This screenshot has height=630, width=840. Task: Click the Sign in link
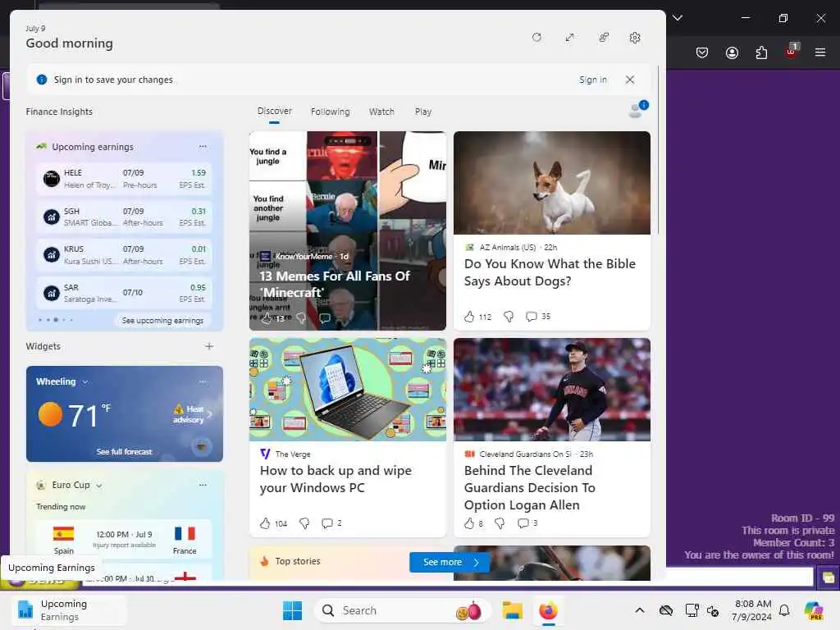[x=592, y=80]
